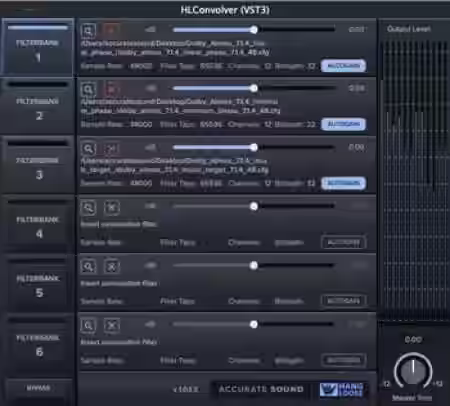
Task: Clear the Filterbank 1 loaded filter
Action: coord(111,31)
